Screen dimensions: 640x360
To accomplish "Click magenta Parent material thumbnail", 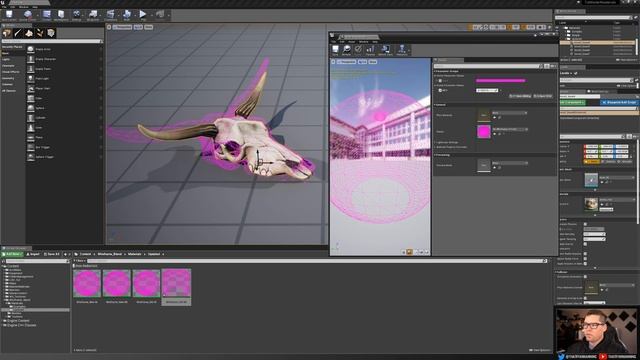I will 484,132.
